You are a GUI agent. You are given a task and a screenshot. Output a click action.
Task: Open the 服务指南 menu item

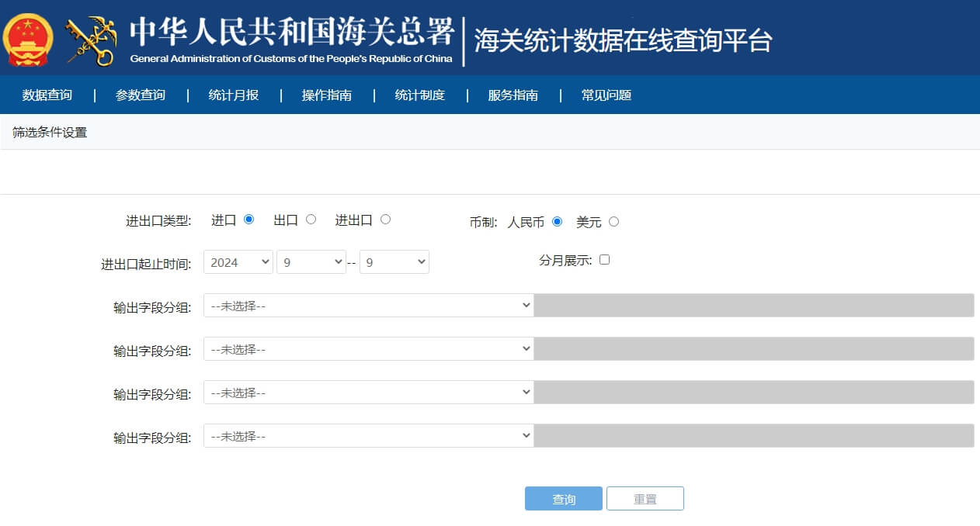point(513,95)
